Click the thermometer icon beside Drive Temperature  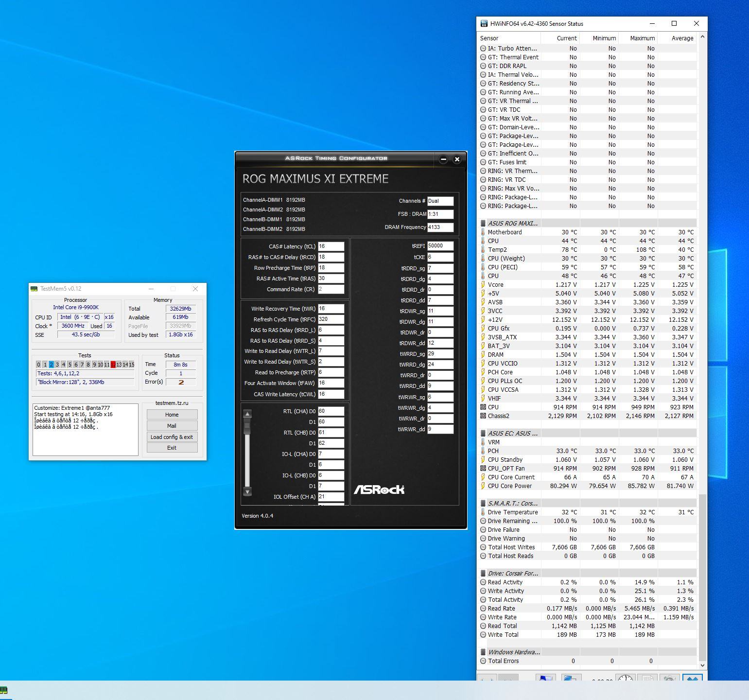tap(483, 512)
